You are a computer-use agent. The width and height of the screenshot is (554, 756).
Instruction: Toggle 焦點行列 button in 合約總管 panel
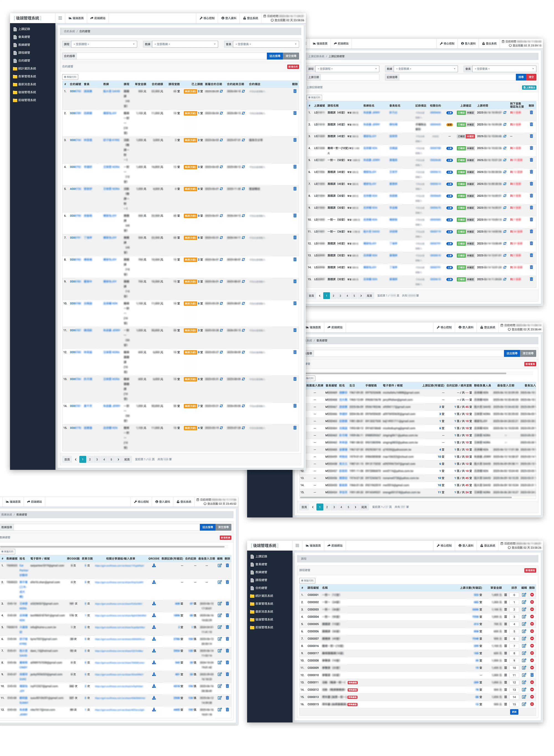pos(70,77)
